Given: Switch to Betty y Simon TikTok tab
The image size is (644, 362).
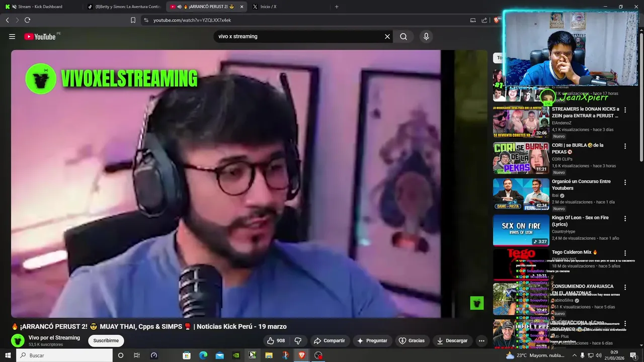Looking at the screenshot, I should (x=124, y=7).
